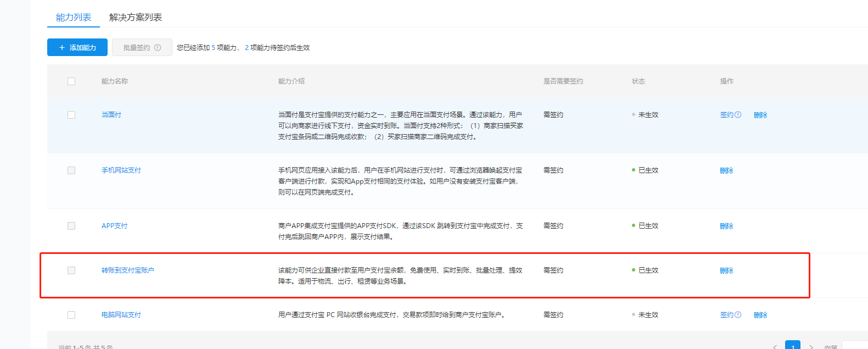Screen dimensions: 868x349
Task: Click the info icon in 批量签约 button
Action: [158, 47]
